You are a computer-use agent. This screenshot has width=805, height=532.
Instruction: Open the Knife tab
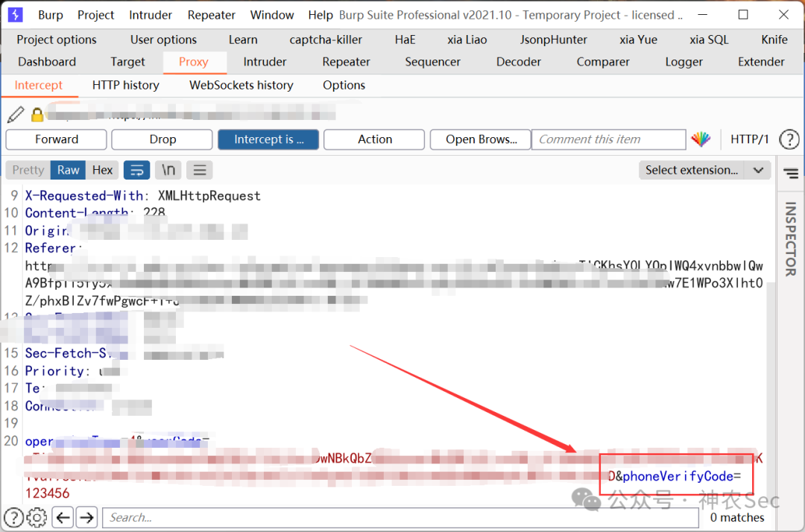point(774,39)
